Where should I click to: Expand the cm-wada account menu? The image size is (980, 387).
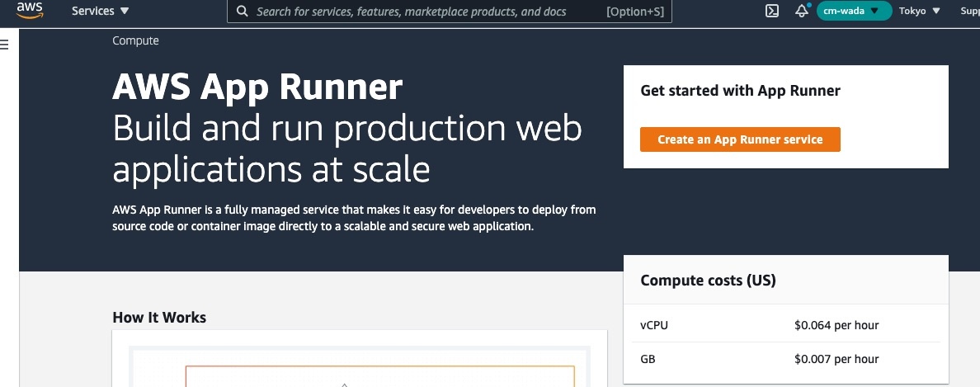click(854, 11)
